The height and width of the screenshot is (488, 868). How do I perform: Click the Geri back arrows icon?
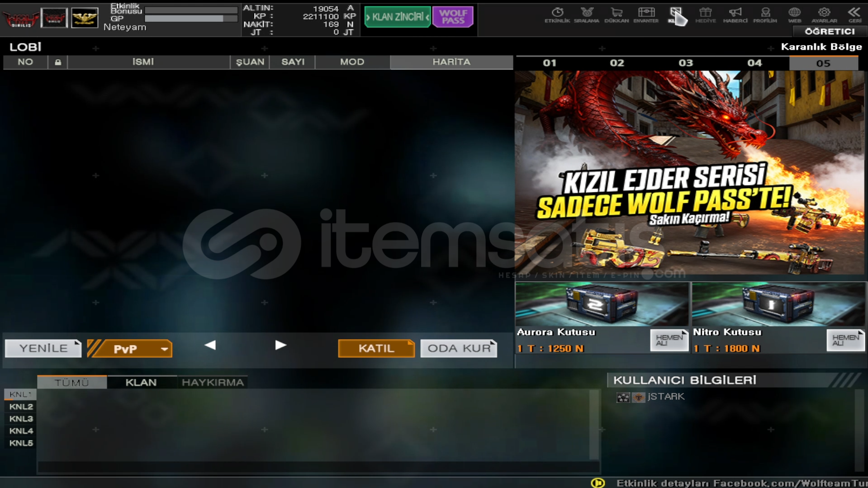[x=854, y=15]
